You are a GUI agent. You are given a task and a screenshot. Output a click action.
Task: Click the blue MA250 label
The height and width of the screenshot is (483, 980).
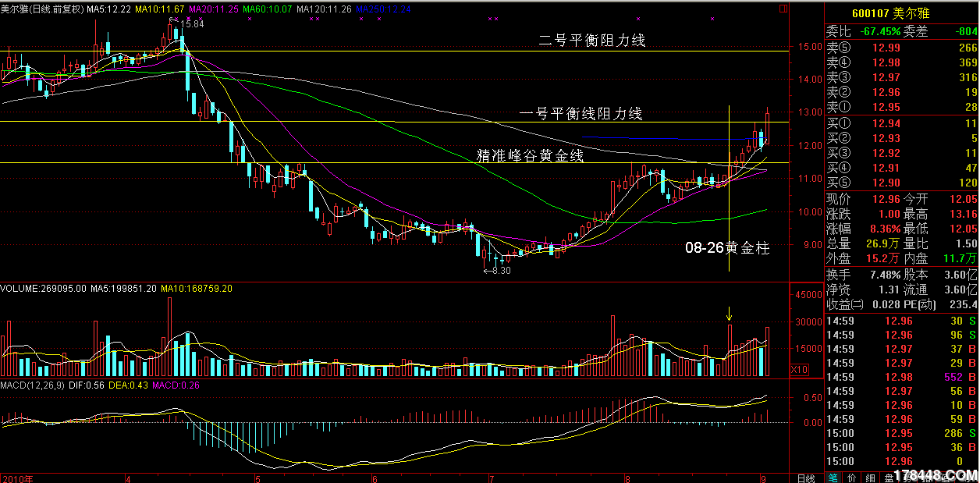click(x=383, y=9)
